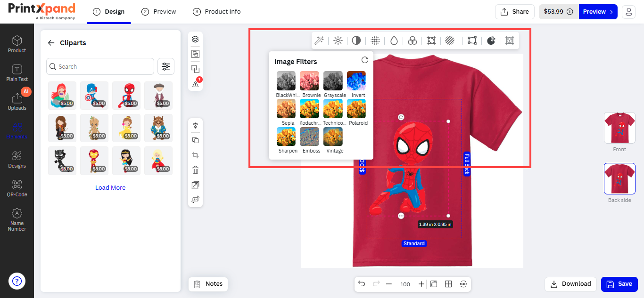This screenshot has width=644, height=298.
Task: Click the undo arrow
Action: (x=362, y=284)
